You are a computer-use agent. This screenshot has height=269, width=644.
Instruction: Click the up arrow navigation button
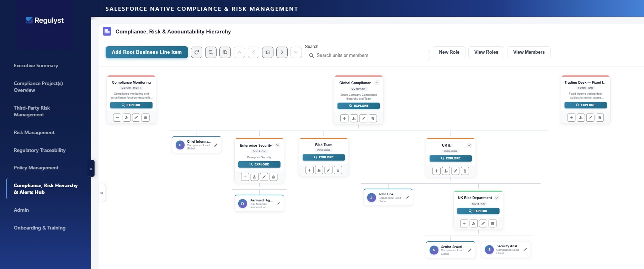[239, 52]
